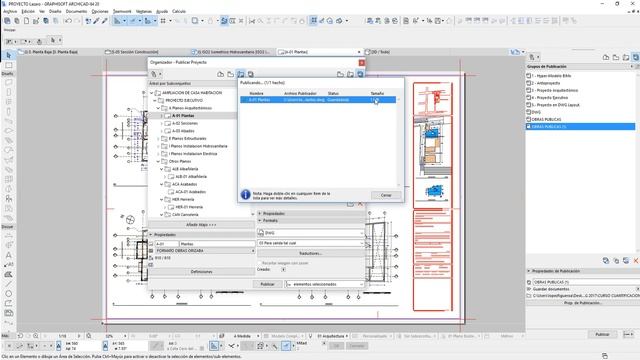Click the Undo icon in the toolbar
This screenshot has width=640, height=360.
[68, 21]
